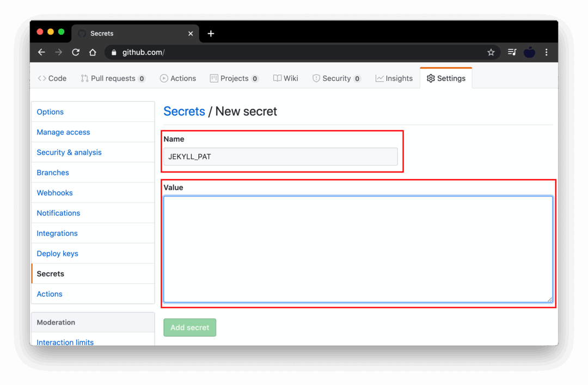Viewport: 588px width, 385px height.
Task: Open Deploy keys in the sidebar
Action: click(57, 253)
